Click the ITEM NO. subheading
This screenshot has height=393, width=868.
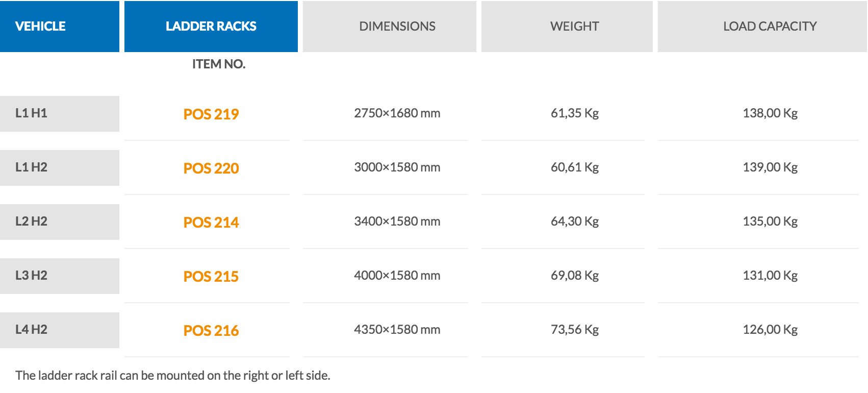click(x=219, y=64)
